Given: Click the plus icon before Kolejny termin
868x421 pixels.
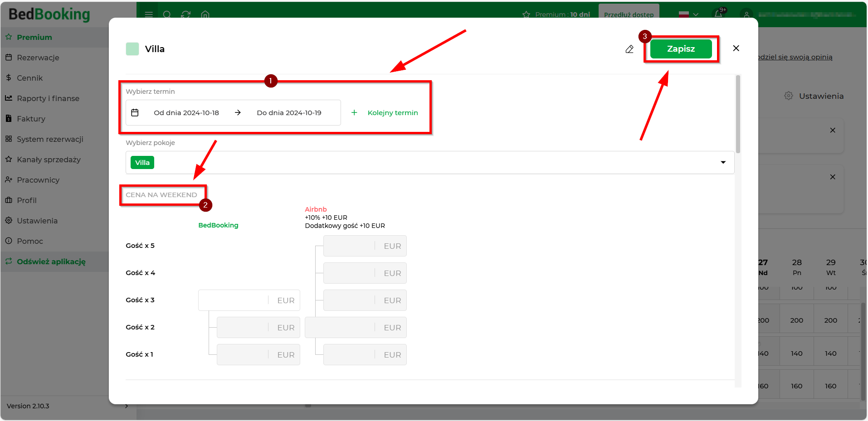Looking at the screenshot, I should pos(354,112).
